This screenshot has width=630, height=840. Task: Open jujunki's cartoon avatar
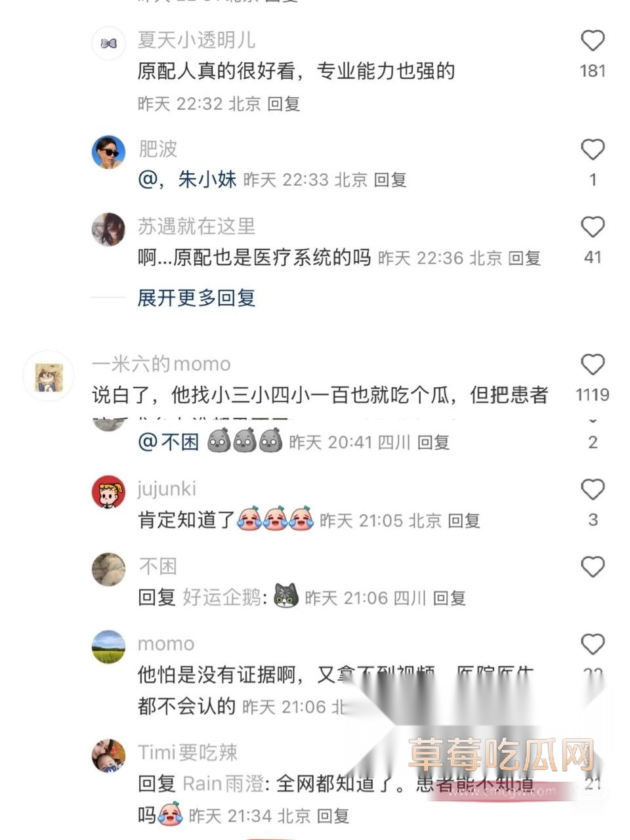[108, 492]
